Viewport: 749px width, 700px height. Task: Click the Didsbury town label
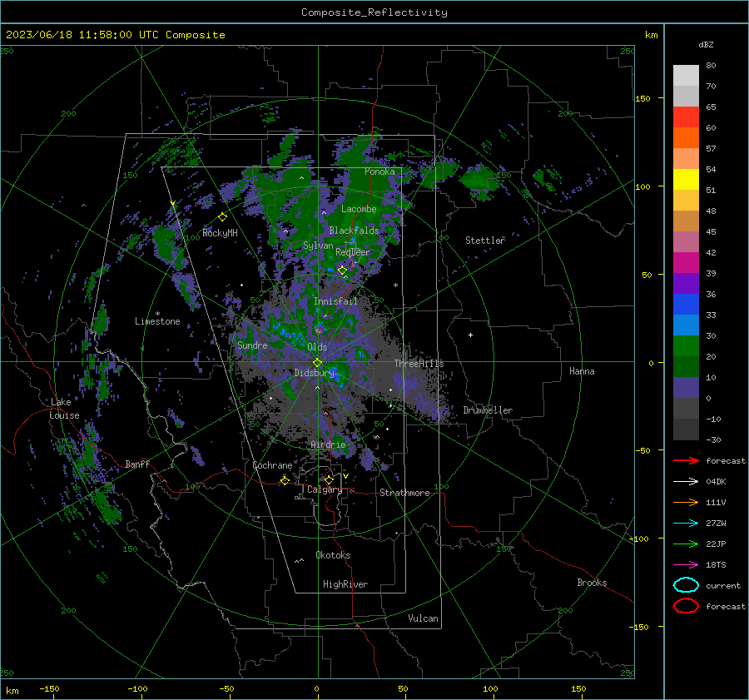(314, 373)
